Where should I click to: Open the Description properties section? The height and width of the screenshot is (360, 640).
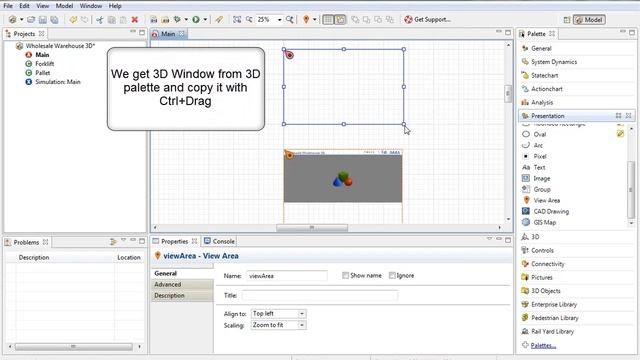pos(182,296)
